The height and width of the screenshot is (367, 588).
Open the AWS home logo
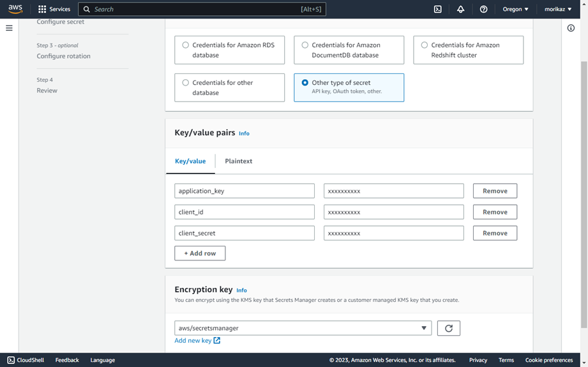[x=15, y=9]
